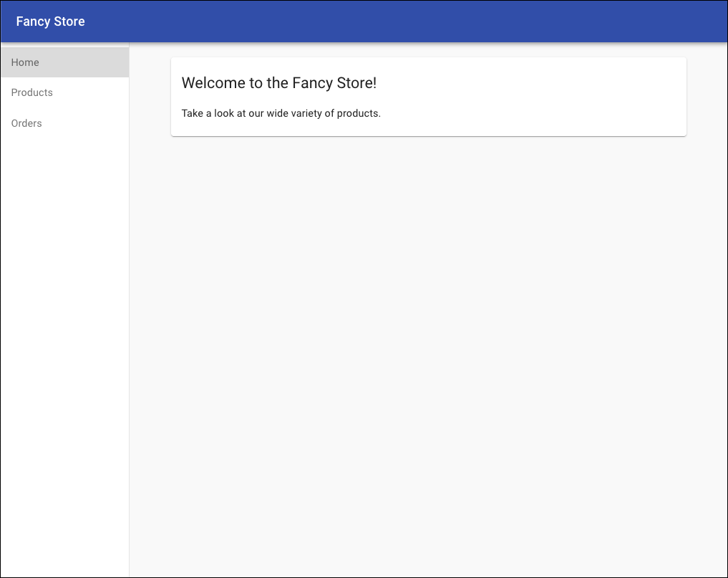Click gray margin left of the welcome card
728x578 pixels.
[x=150, y=97]
